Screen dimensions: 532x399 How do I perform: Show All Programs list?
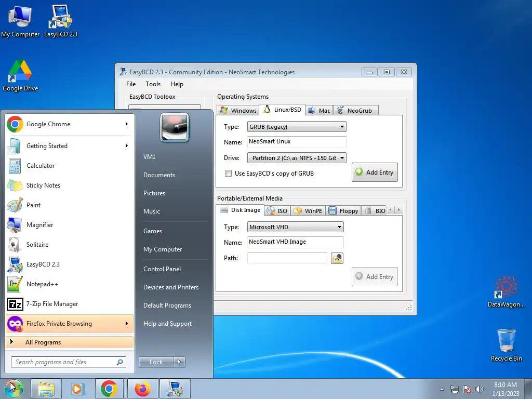tap(70, 342)
